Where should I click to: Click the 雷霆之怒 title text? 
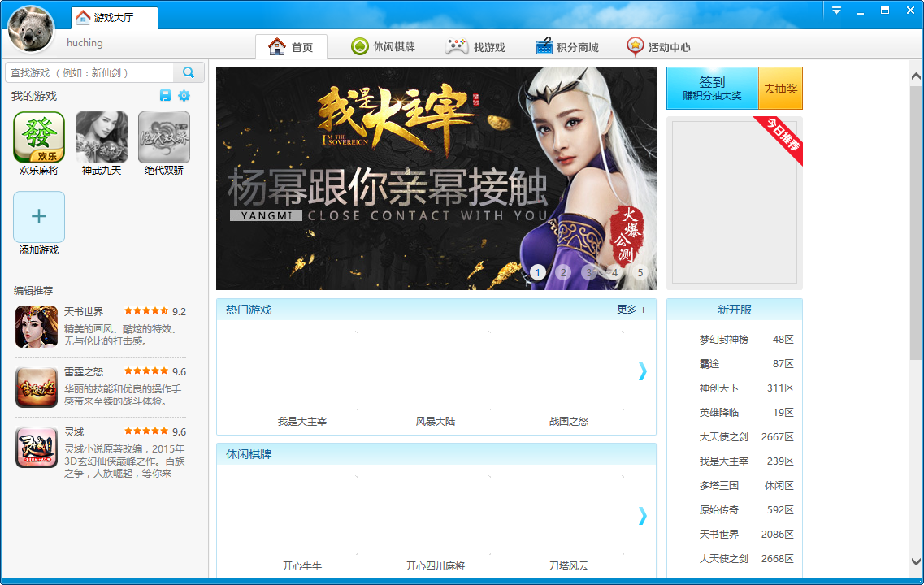coord(84,372)
